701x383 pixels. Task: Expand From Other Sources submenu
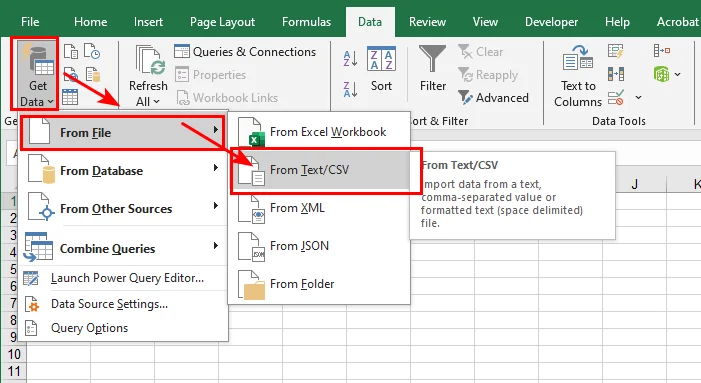(123, 209)
